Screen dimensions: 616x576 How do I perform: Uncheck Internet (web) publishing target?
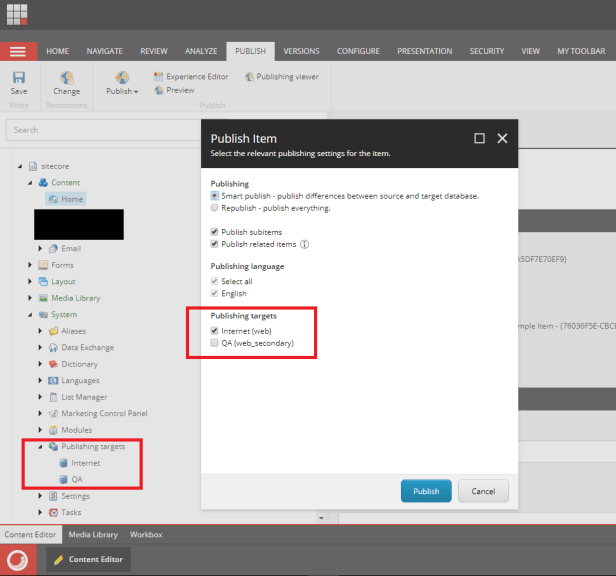tap(215, 330)
